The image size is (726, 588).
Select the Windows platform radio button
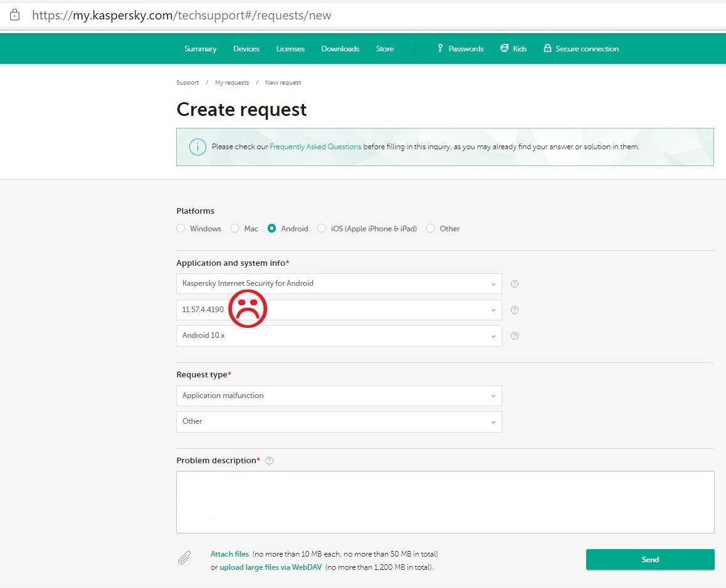[x=181, y=228]
